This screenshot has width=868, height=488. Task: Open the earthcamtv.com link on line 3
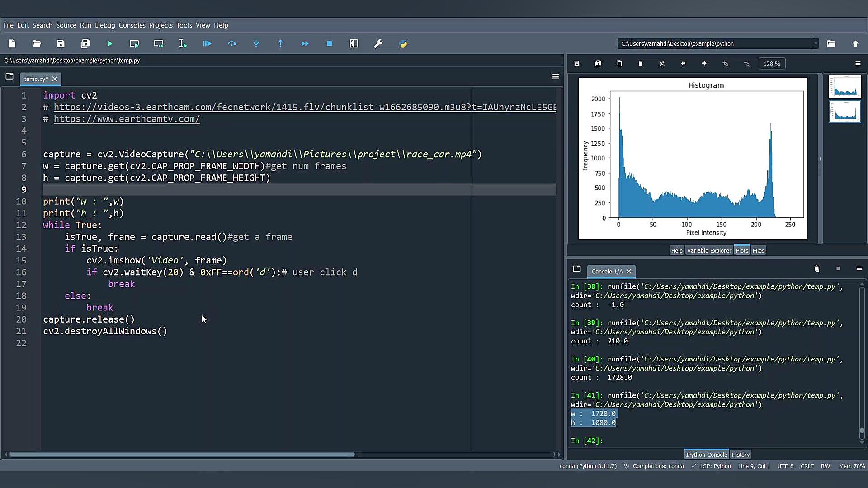[127, 119]
